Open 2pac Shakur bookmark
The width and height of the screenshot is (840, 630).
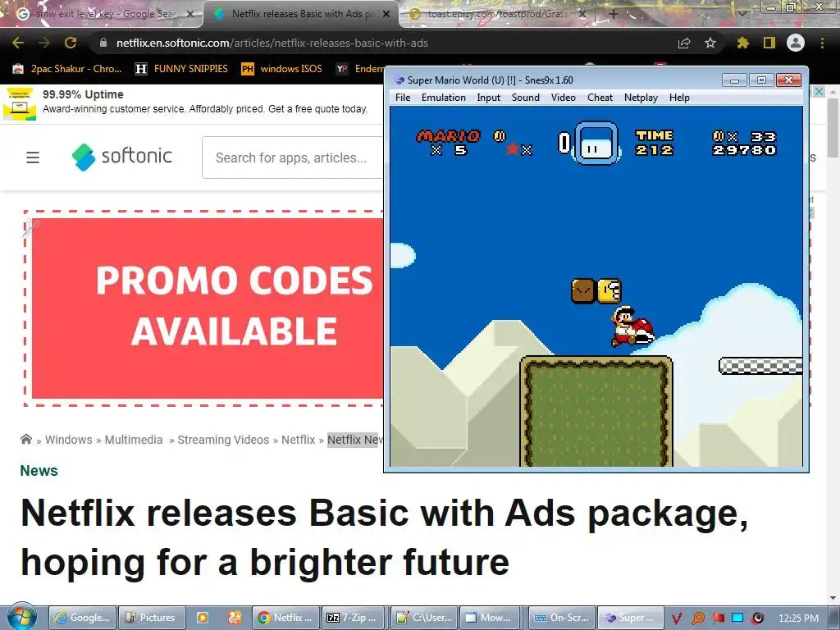click(x=67, y=69)
